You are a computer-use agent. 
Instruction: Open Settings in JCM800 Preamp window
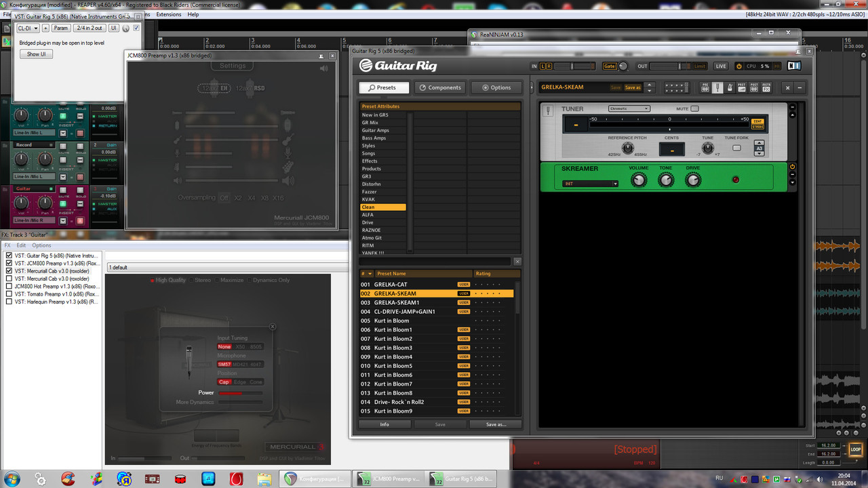(233, 66)
